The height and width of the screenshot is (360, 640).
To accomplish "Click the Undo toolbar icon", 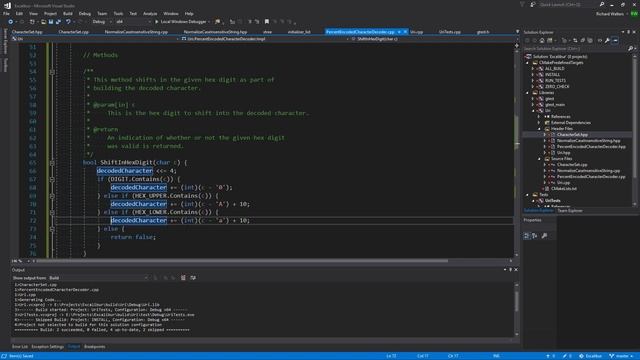I will 68,22.
